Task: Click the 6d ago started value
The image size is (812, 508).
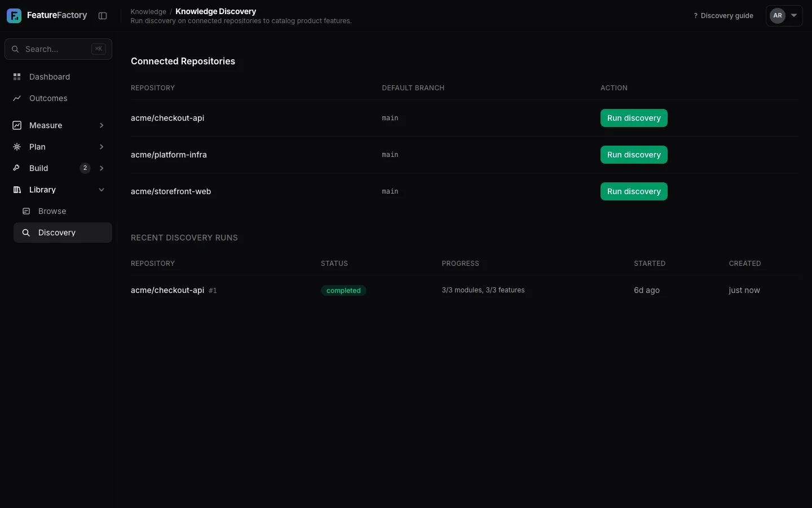Action: click(647, 290)
